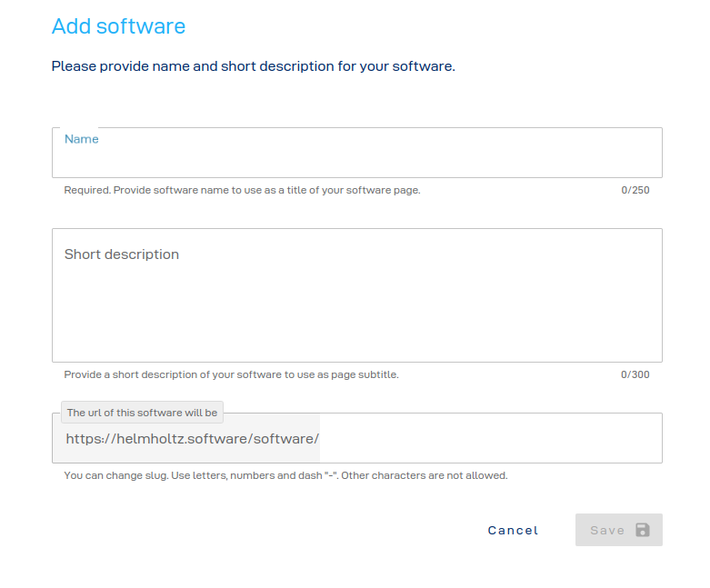Focus the Name input field
This screenshot has width=710, height=588.
[x=356, y=160]
